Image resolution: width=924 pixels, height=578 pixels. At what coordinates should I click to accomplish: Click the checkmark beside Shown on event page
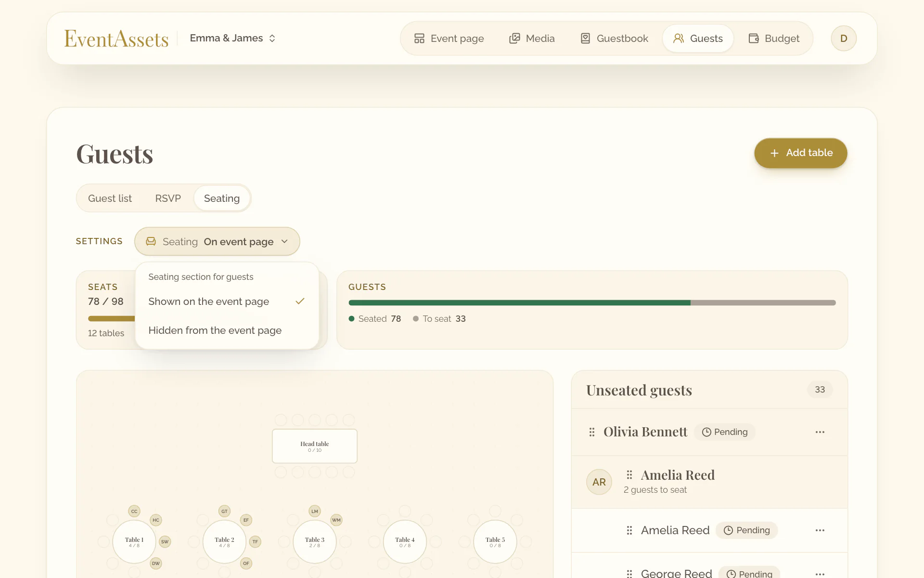coord(300,301)
